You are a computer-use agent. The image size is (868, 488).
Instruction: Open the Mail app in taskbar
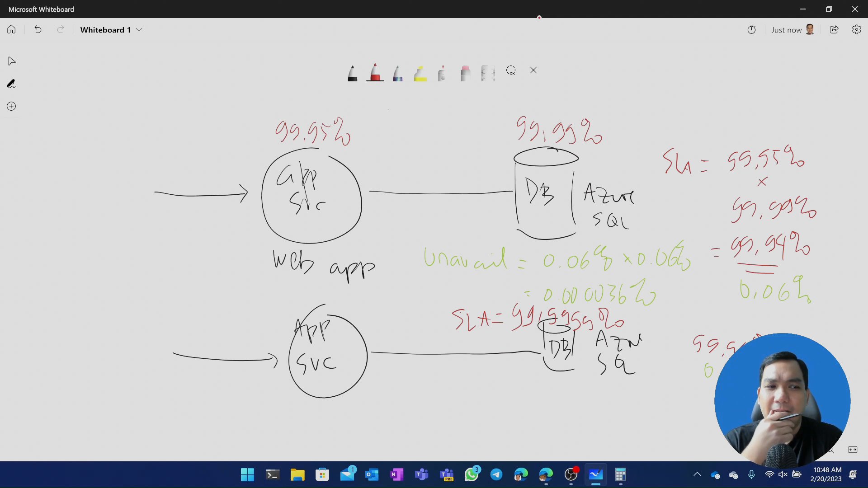pyautogui.click(x=348, y=474)
